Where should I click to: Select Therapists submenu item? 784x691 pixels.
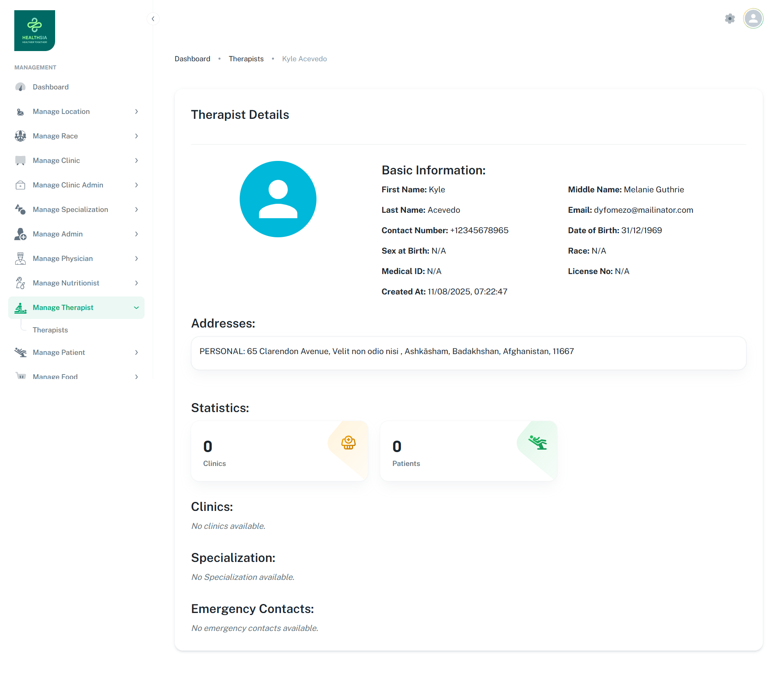[x=50, y=330]
